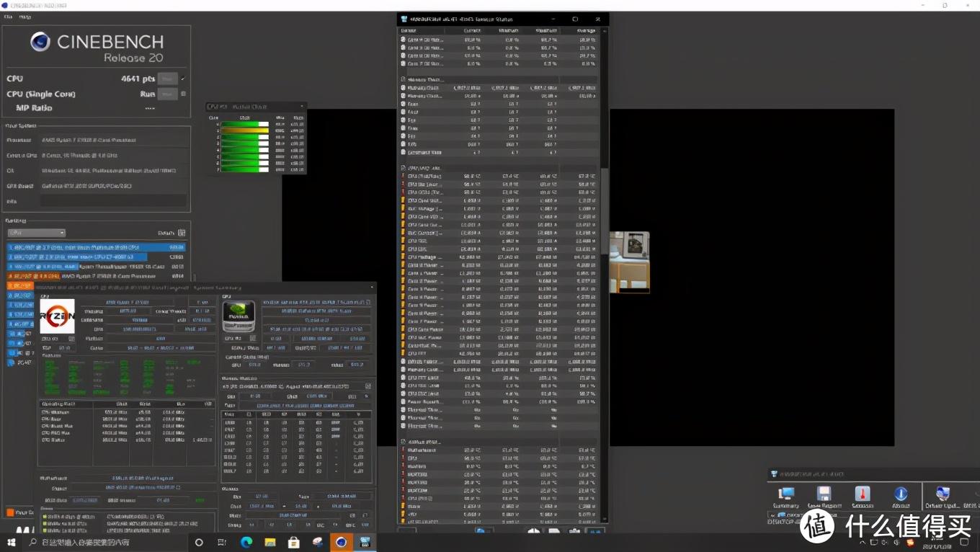Run the CPU Single Core test
The image size is (980, 552).
tap(168, 94)
